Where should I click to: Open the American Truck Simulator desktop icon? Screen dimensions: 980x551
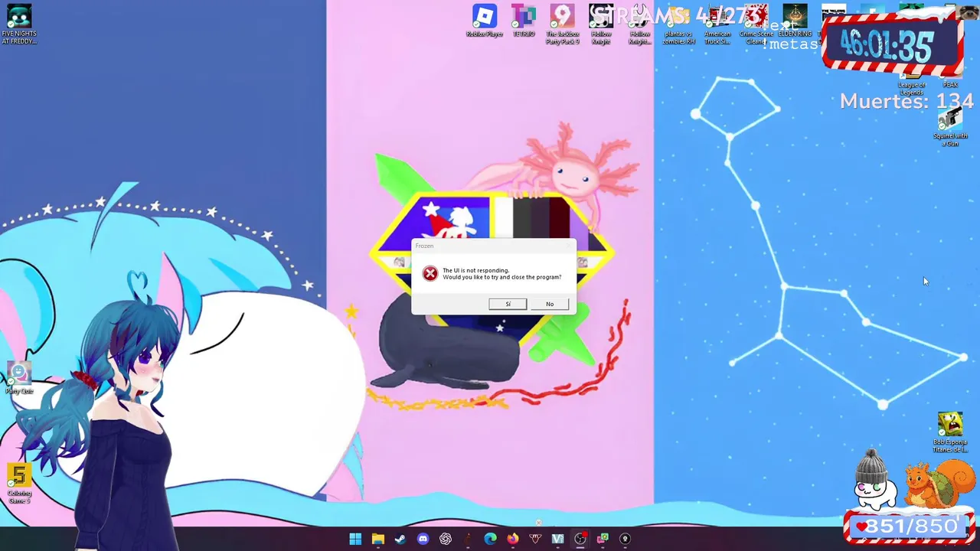(x=717, y=24)
